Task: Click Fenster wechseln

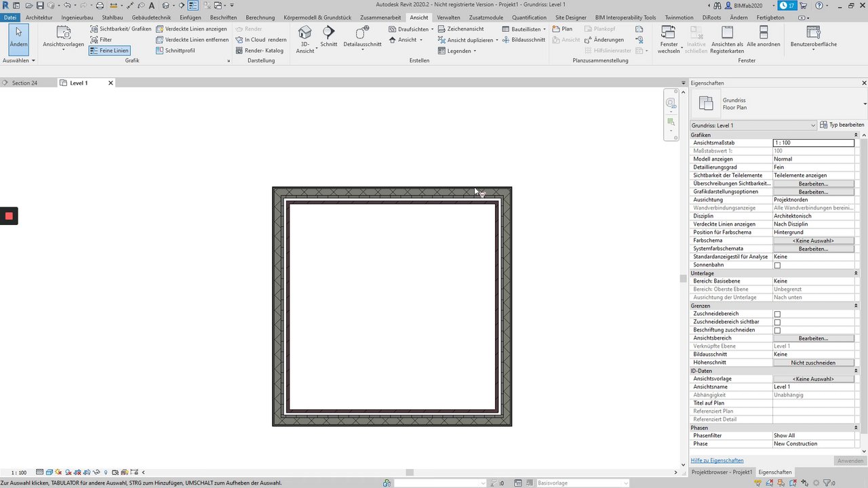Action: coord(669,39)
